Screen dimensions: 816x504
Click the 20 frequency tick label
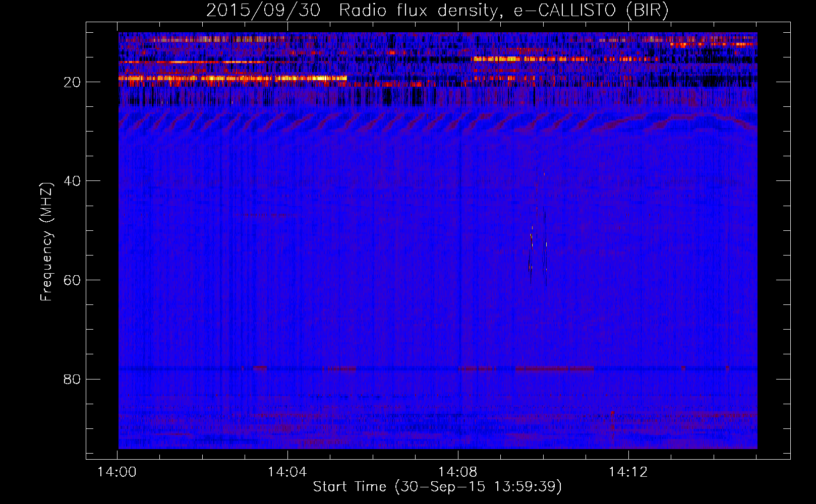coord(73,82)
